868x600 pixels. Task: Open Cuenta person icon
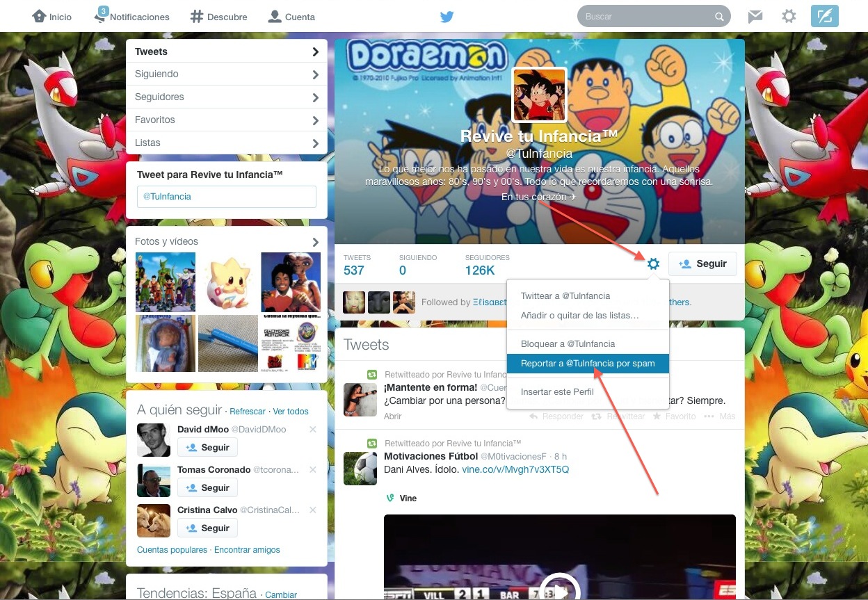click(275, 16)
